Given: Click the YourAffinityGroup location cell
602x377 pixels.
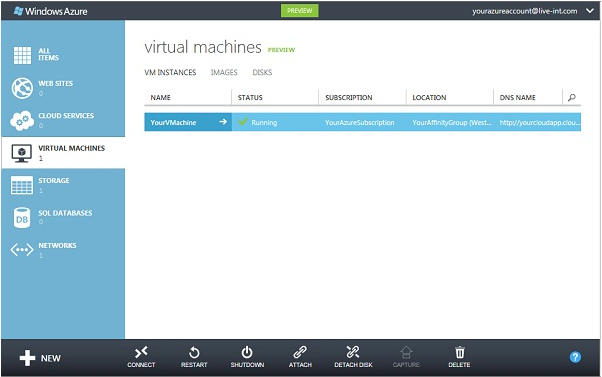Looking at the screenshot, I should point(452,122).
